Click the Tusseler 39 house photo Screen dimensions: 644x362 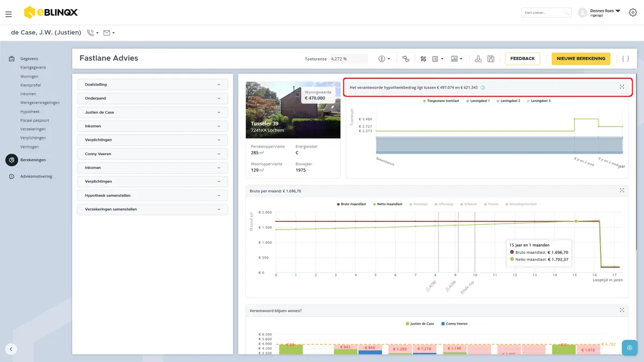[293, 110]
